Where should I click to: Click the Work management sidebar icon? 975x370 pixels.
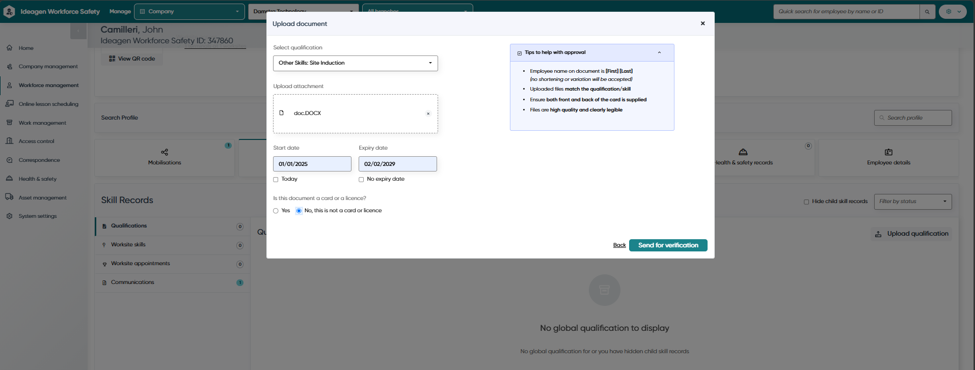9,123
